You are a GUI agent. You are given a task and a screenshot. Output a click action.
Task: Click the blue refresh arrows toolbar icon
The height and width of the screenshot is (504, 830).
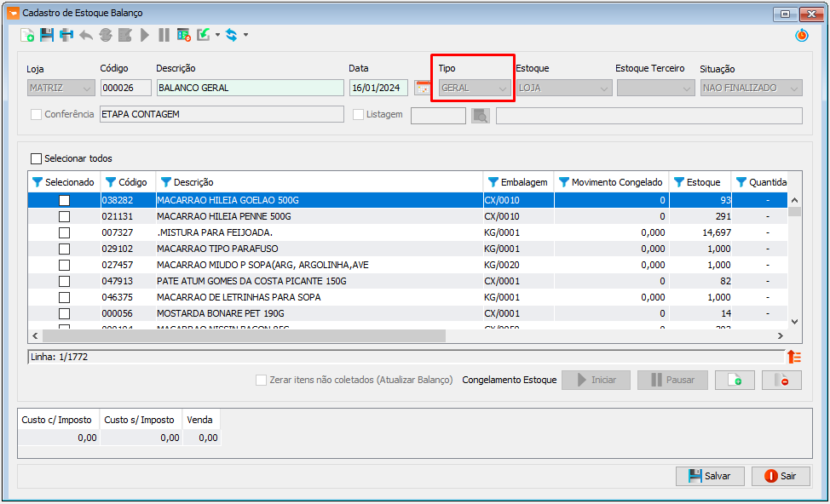click(231, 36)
